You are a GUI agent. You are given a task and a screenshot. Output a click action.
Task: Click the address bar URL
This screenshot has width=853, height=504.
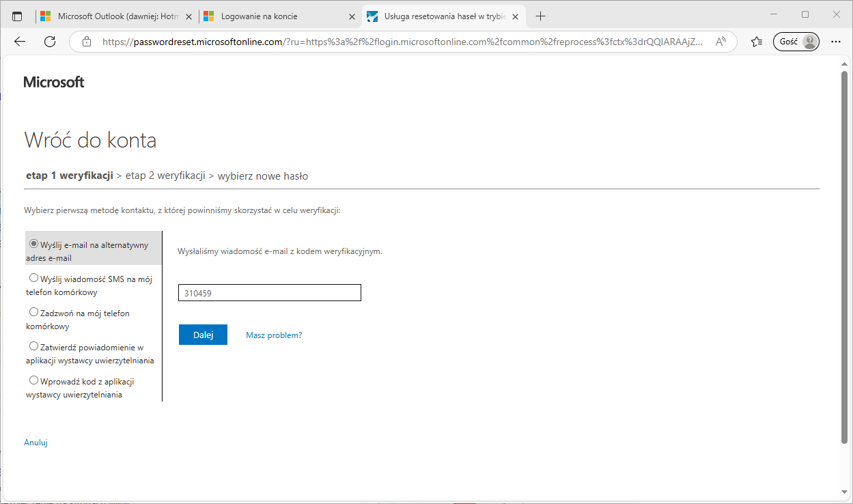(402, 42)
